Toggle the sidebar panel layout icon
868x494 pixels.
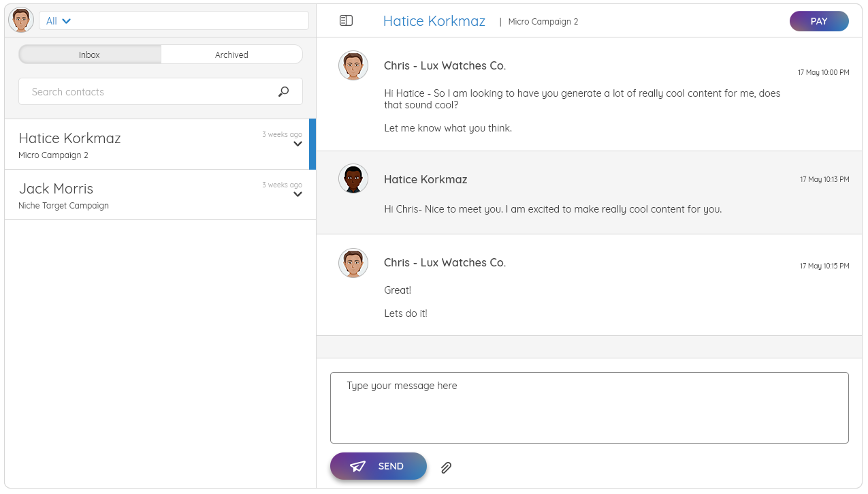coord(346,21)
